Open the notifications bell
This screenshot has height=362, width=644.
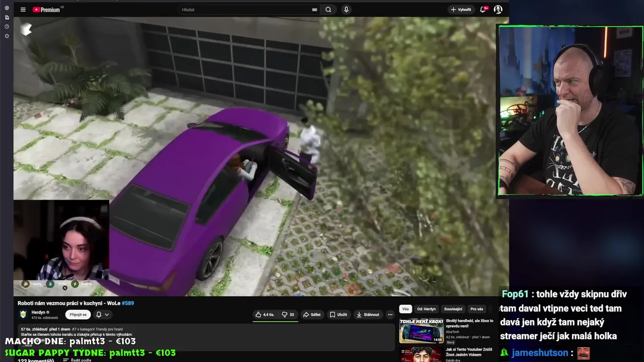point(483,10)
